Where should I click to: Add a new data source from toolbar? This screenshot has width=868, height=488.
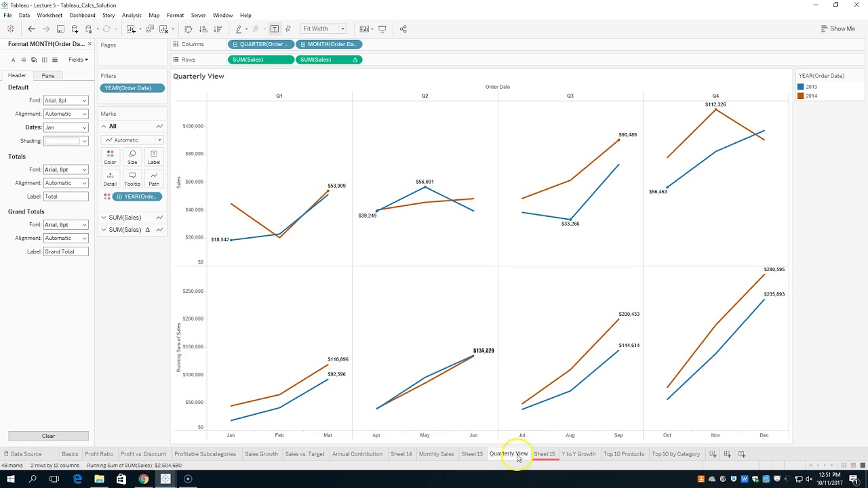click(75, 29)
